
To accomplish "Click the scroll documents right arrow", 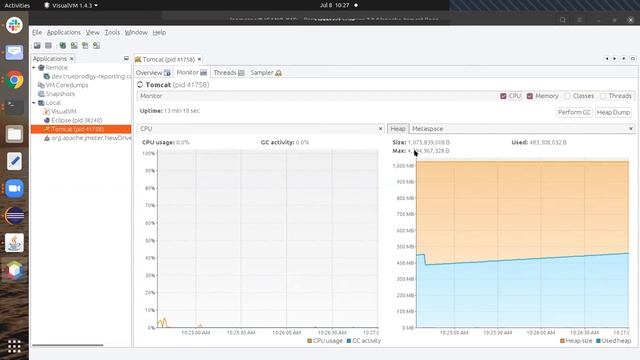I will tap(615, 59).
